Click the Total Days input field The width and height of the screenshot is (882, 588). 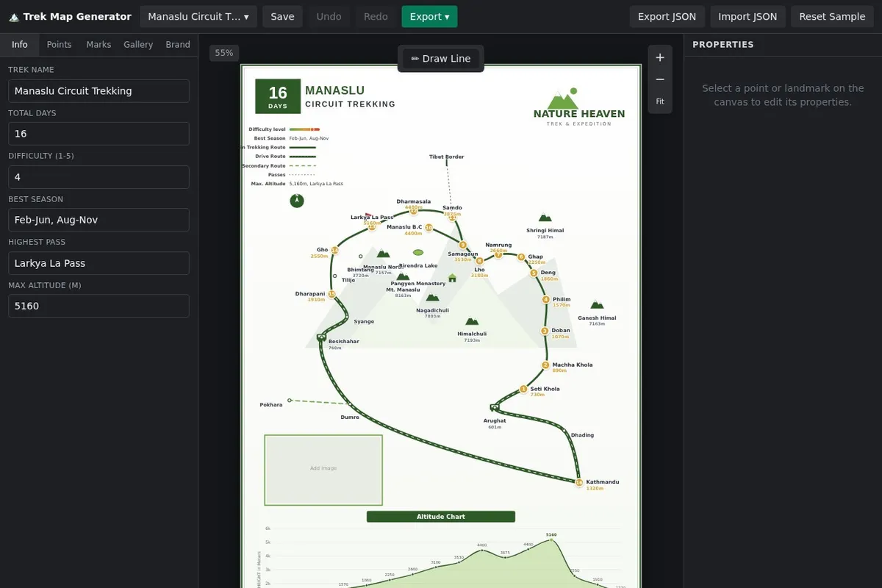tap(98, 134)
